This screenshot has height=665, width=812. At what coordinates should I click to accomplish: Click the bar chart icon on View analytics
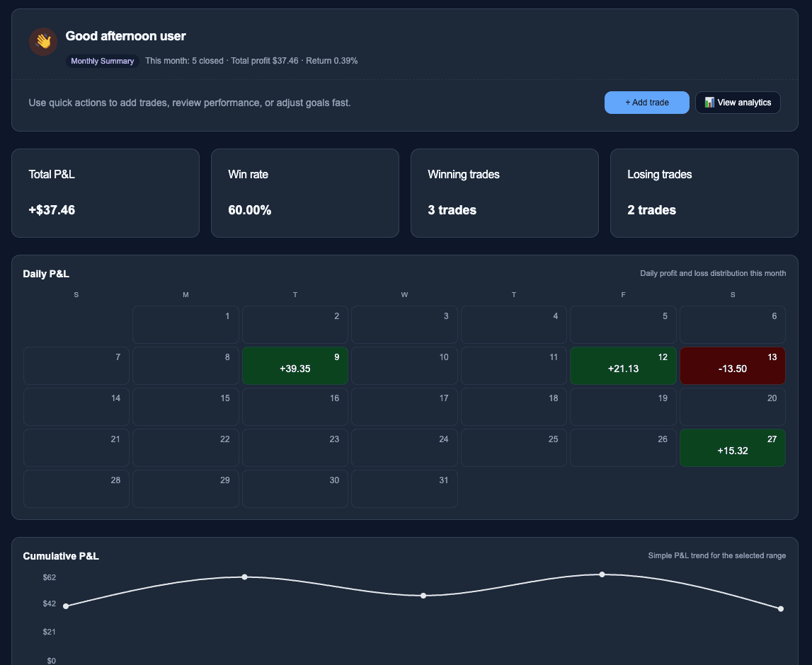(x=709, y=102)
